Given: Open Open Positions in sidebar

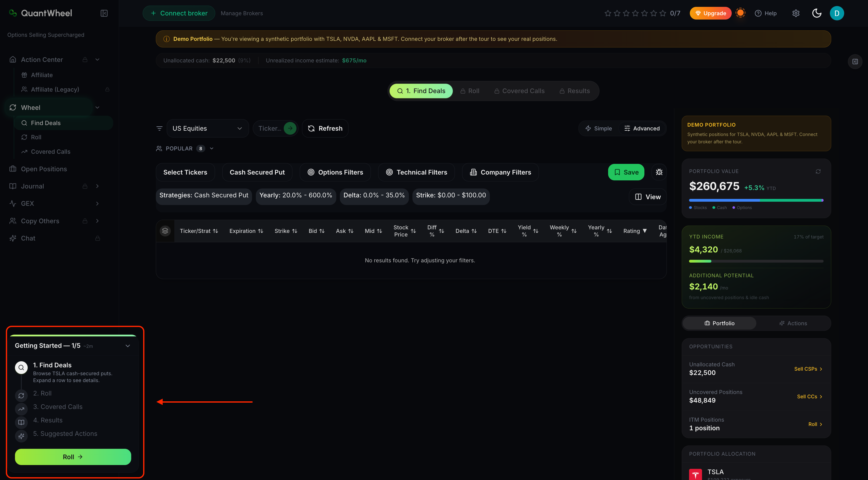Looking at the screenshot, I should click(44, 169).
